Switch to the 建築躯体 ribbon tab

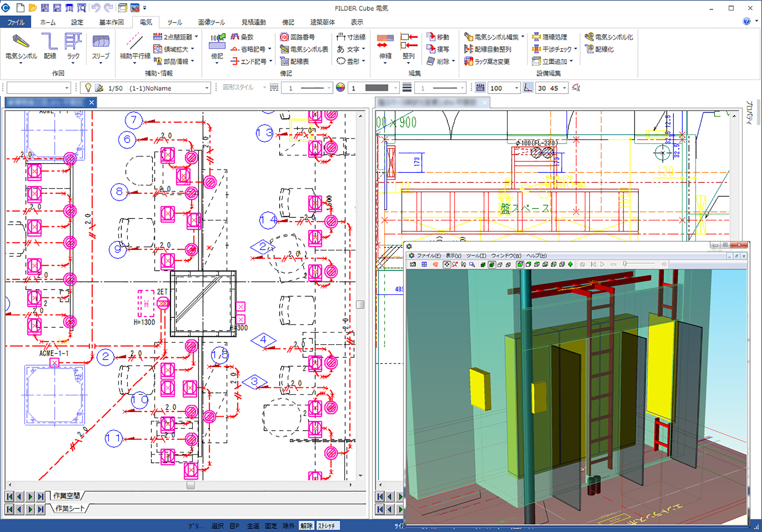point(323,22)
